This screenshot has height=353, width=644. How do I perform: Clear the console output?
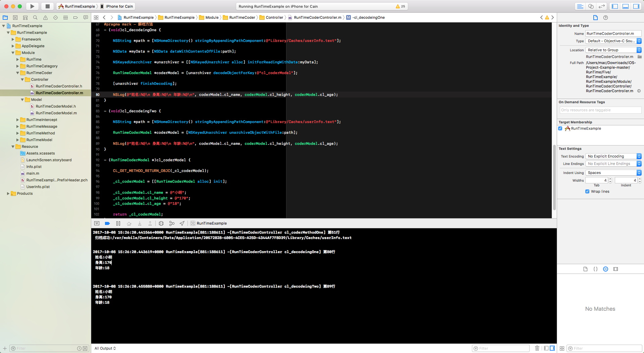537,348
